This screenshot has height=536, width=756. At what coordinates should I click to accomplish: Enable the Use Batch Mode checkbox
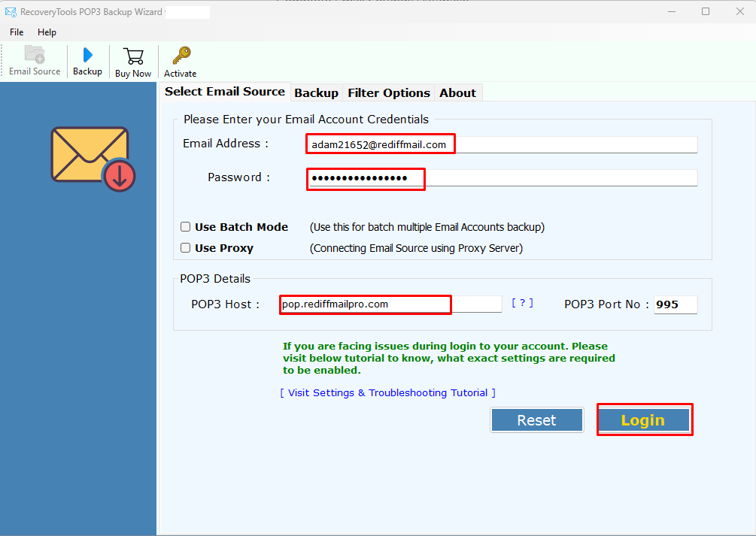[x=186, y=226]
